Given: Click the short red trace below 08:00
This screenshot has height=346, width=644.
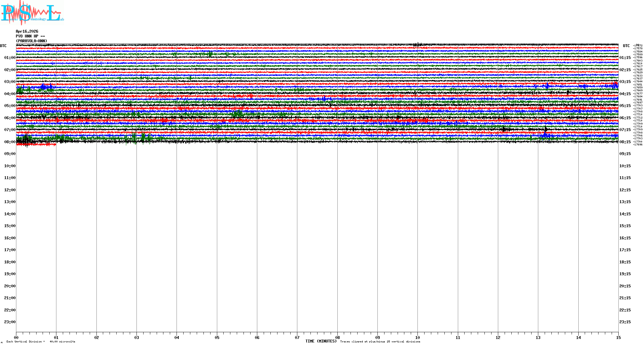Looking at the screenshot, I should click(36, 144).
